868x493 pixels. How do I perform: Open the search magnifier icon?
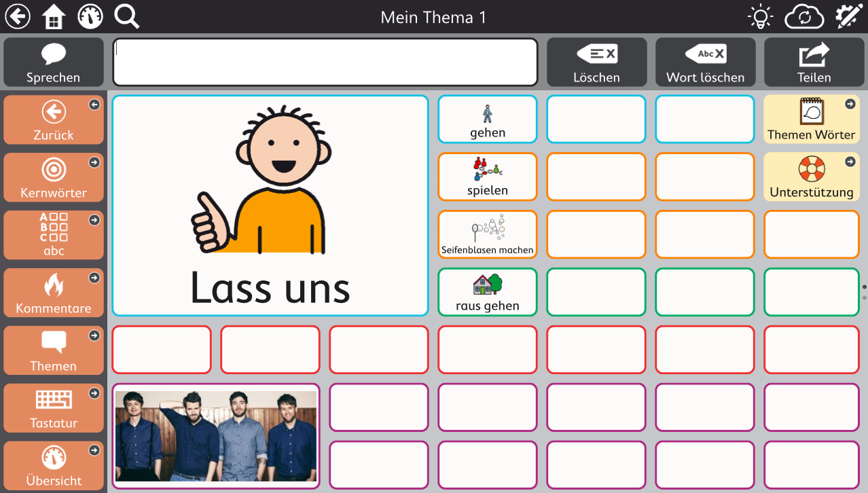tap(126, 16)
